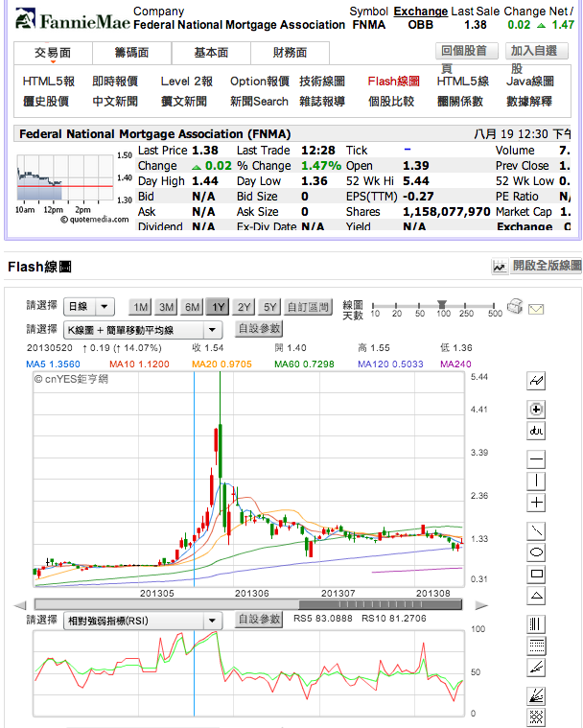Click the chart time range scrollbar thumb
The width and height of the screenshot is (583, 728).
pyautogui.click(x=380, y=604)
